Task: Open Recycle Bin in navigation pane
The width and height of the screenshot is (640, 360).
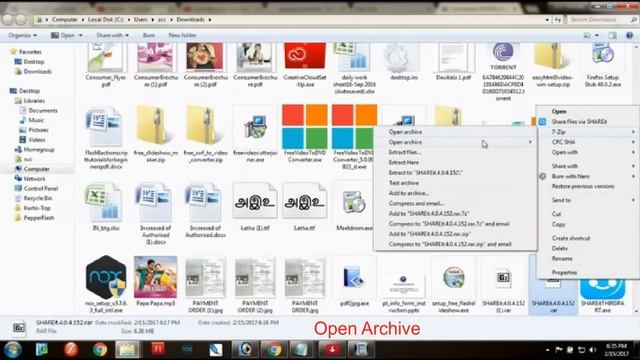Action: point(38,198)
